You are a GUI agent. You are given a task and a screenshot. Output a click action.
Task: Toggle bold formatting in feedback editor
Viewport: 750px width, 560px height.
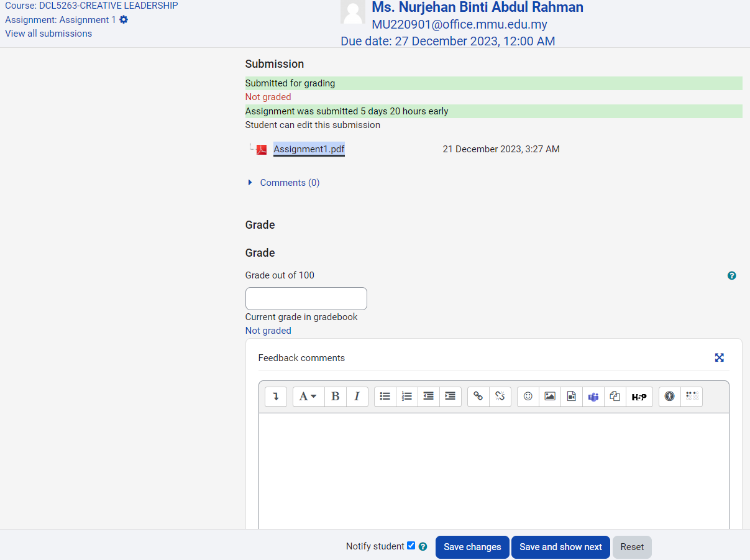(335, 397)
